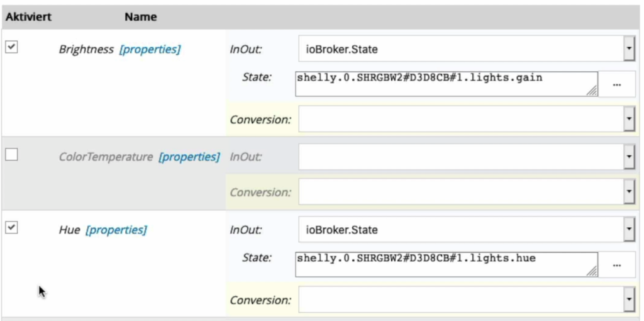644x321 pixels.
Task: Enable the ColorTemperature checkbox
Action: click(x=11, y=155)
